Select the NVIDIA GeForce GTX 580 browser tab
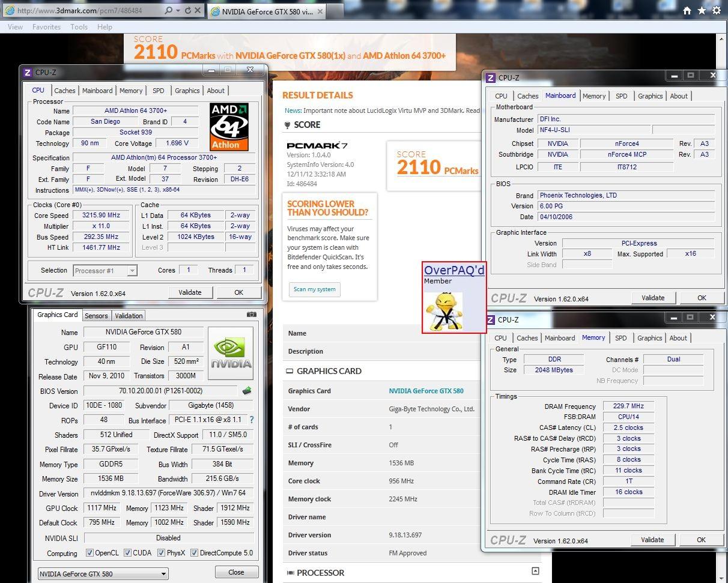The image size is (728, 583). [267, 11]
